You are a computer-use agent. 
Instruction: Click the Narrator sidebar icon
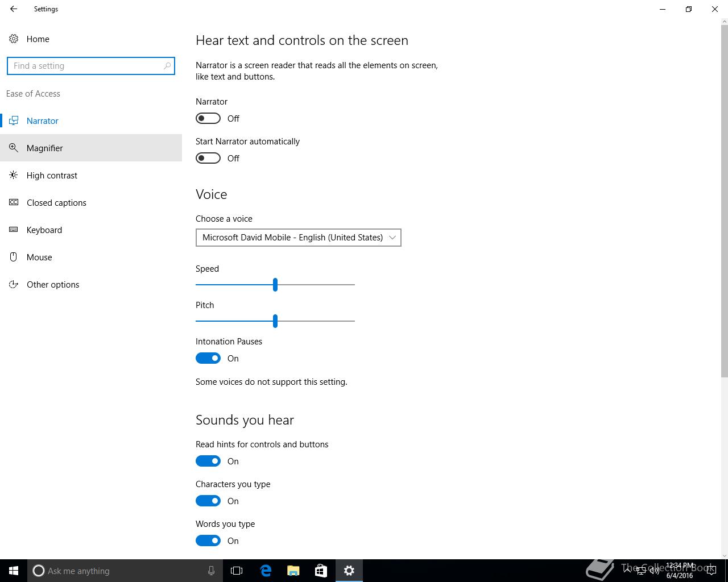14,120
